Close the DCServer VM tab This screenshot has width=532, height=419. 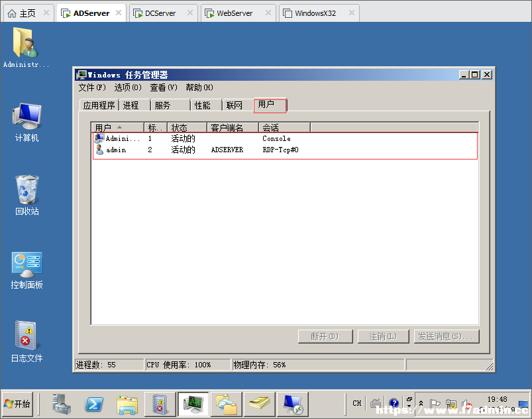click(x=190, y=13)
